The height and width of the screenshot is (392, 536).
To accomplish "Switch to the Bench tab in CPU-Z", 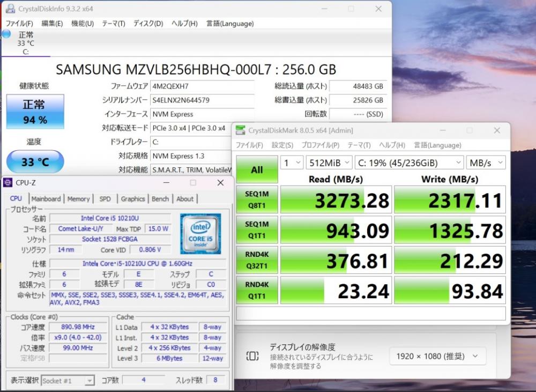I will pyautogui.click(x=160, y=199).
